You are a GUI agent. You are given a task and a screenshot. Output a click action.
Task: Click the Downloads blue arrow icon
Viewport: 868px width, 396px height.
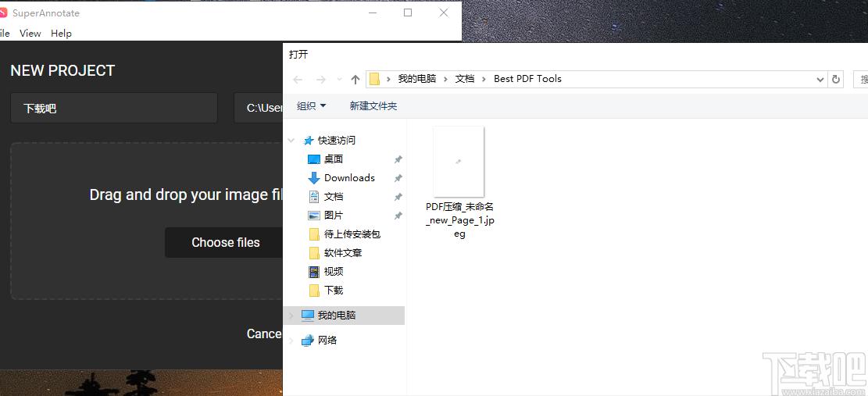point(314,177)
